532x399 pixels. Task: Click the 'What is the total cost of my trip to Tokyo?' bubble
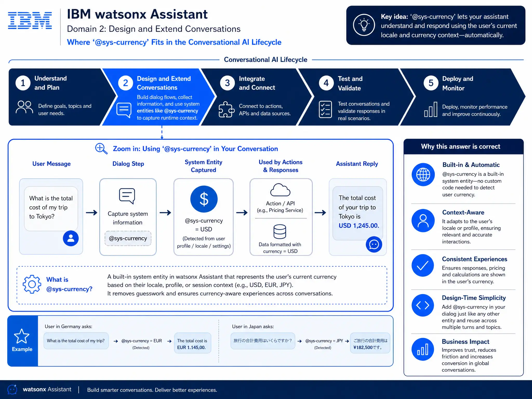coord(51,209)
